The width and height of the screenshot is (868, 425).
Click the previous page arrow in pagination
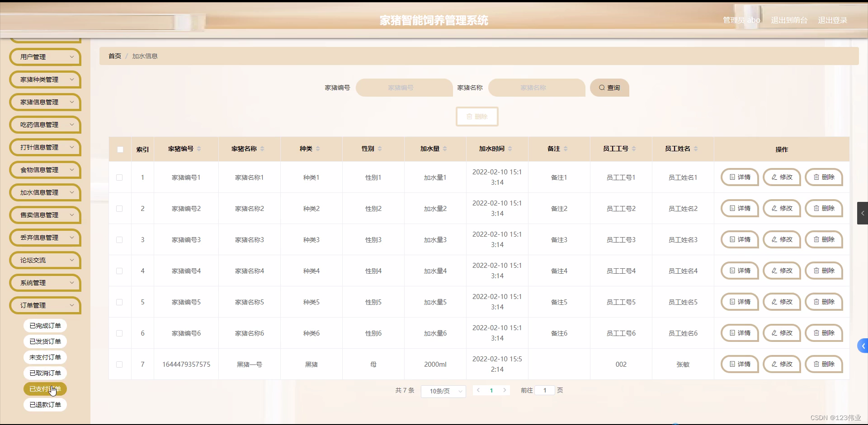click(478, 390)
